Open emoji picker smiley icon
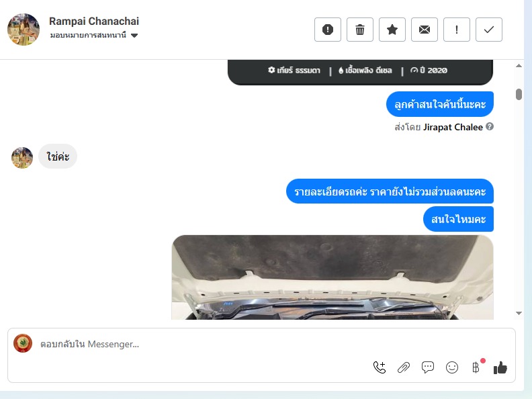532x399 pixels. (x=452, y=367)
